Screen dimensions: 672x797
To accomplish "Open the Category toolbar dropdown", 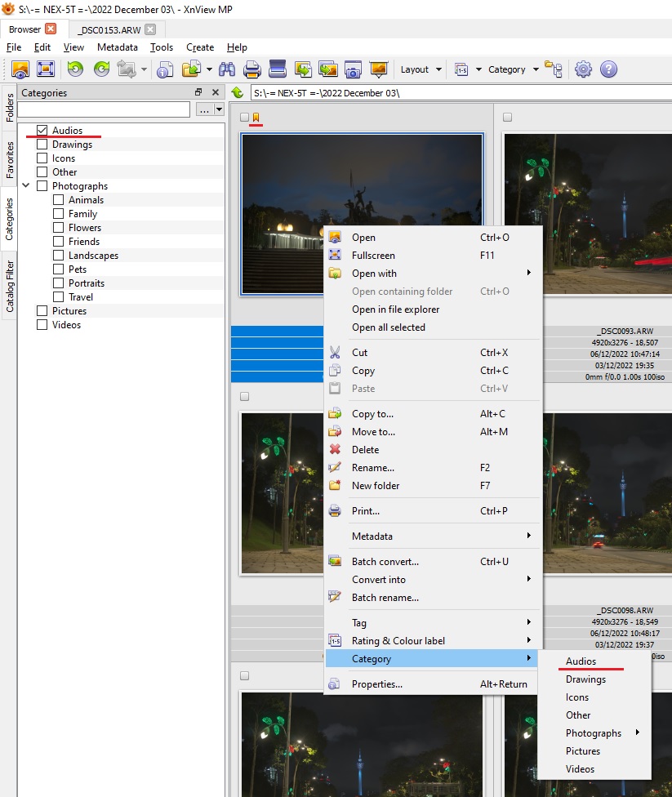I will (x=514, y=69).
